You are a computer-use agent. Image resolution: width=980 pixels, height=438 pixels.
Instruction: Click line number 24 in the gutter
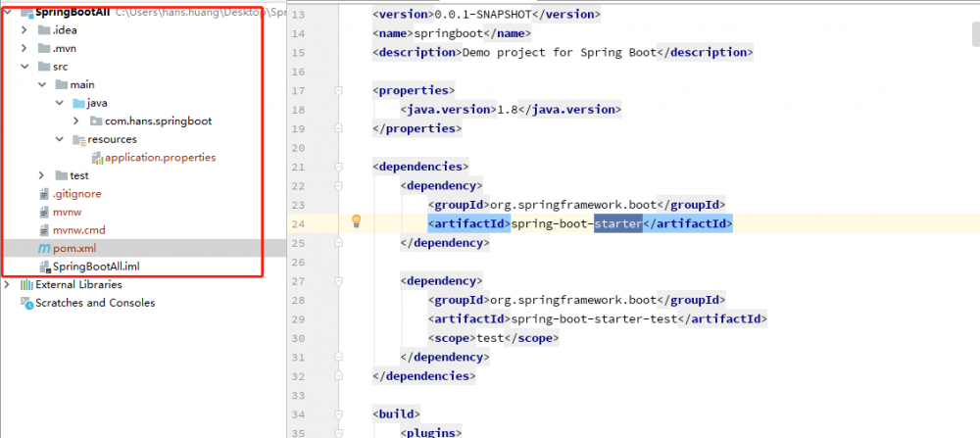[298, 223]
